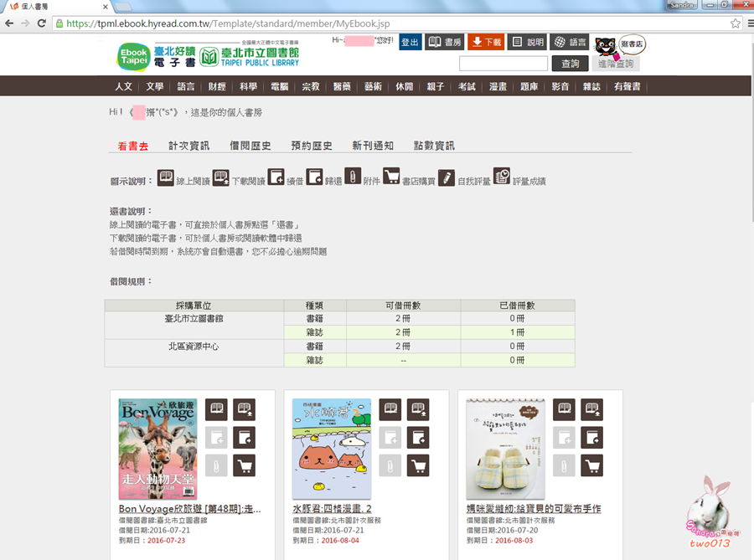Viewport: 754px width, 560px height.
Task: Open the 預約歷史 tab
Action: [312, 146]
